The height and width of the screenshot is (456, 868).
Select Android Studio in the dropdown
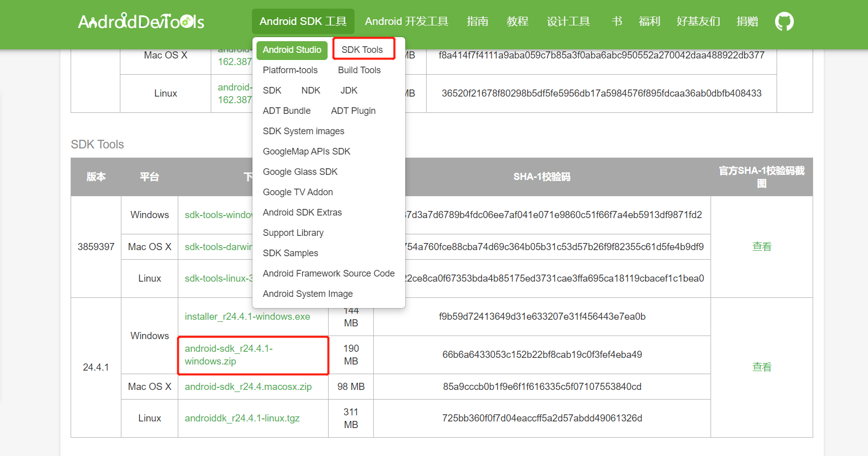[292, 50]
